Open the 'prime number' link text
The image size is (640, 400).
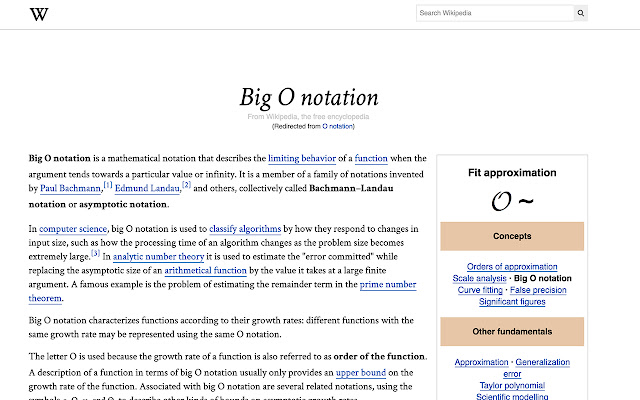coord(388,284)
